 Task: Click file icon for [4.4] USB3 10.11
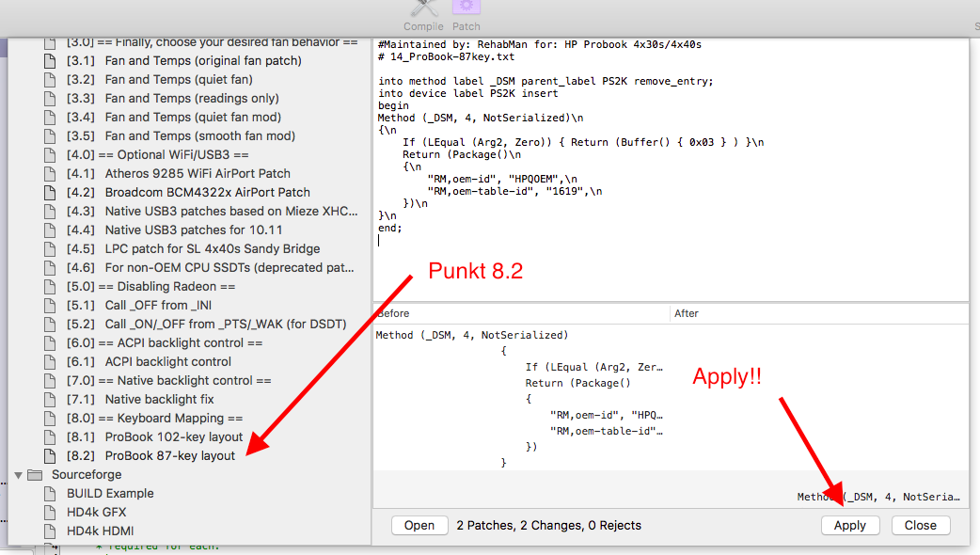[50, 230]
